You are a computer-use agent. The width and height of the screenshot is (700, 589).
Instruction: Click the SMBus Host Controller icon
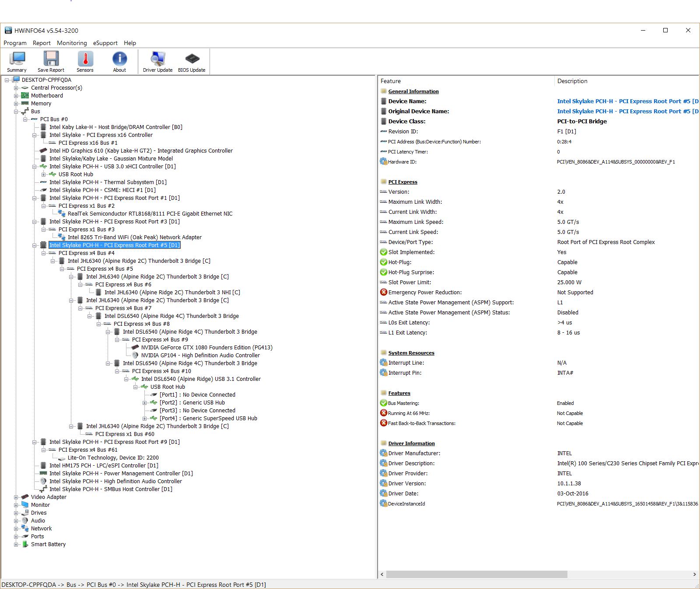pyautogui.click(x=43, y=489)
